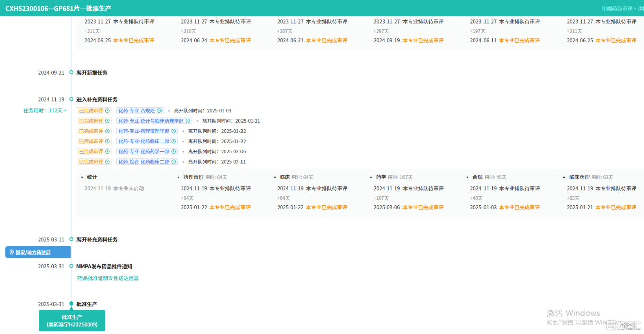
Task: Click clock icon on first 已完成审评 badge
Action: (107, 111)
